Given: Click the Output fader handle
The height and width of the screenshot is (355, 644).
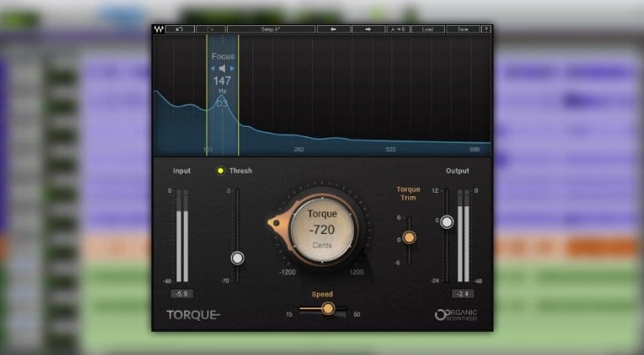Looking at the screenshot, I should click(447, 222).
